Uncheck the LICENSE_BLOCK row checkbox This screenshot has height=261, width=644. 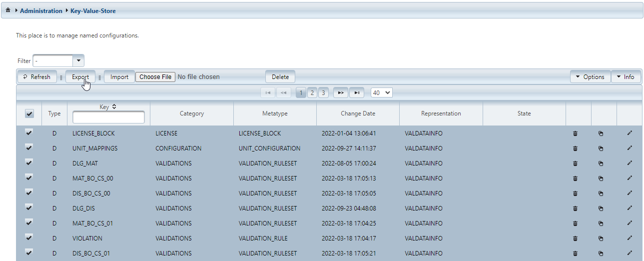pos(29,133)
